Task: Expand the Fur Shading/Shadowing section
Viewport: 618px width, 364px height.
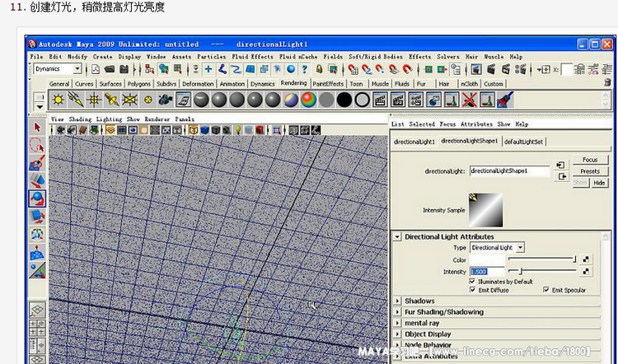Action: coord(398,312)
